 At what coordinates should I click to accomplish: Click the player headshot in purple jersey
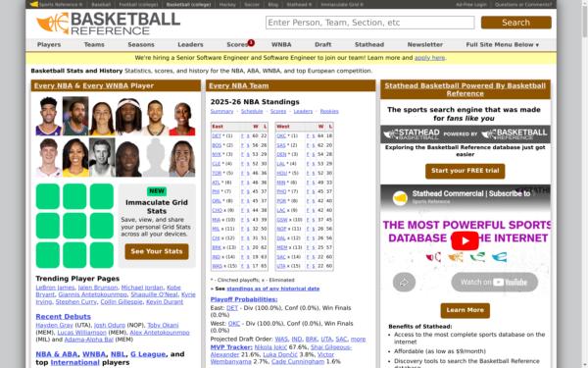pyautogui.click(x=48, y=116)
